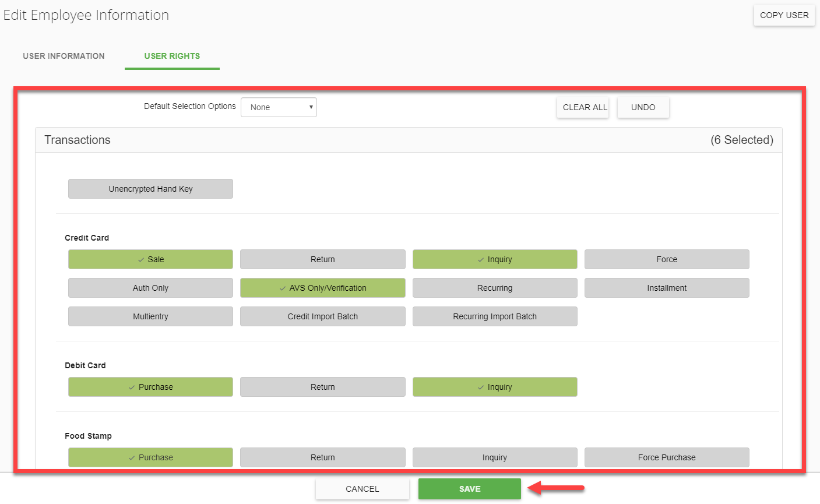Switch to User Information tab
This screenshot has height=504, width=820.
coord(64,56)
